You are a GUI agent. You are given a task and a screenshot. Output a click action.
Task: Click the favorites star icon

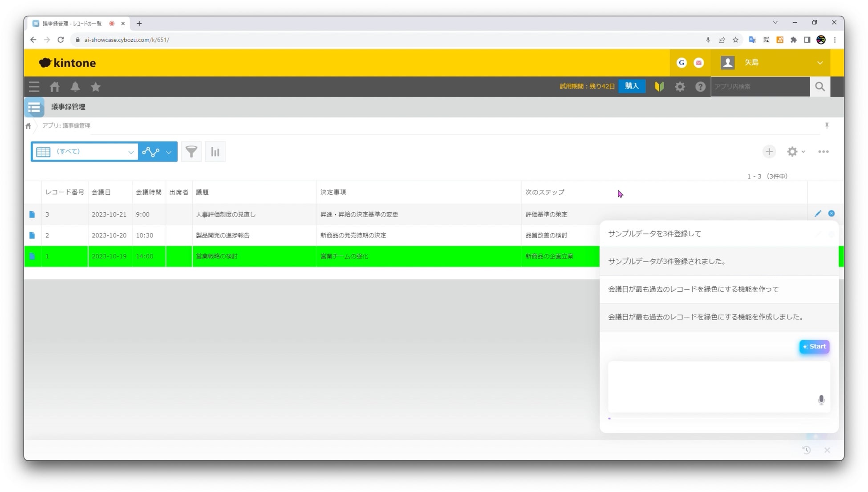click(x=96, y=87)
